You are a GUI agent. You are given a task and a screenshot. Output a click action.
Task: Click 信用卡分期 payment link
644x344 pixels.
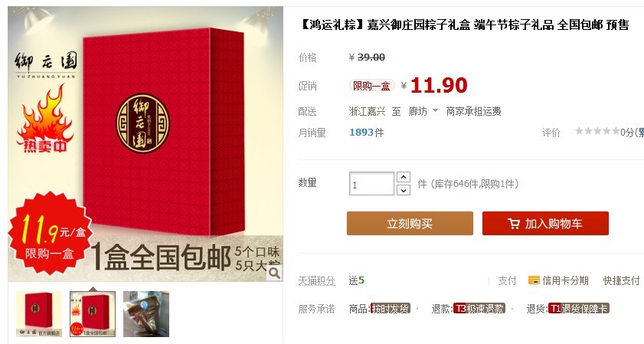(565, 280)
